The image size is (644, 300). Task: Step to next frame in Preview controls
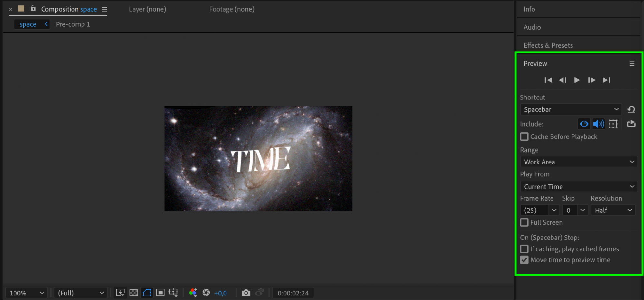[x=591, y=80]
